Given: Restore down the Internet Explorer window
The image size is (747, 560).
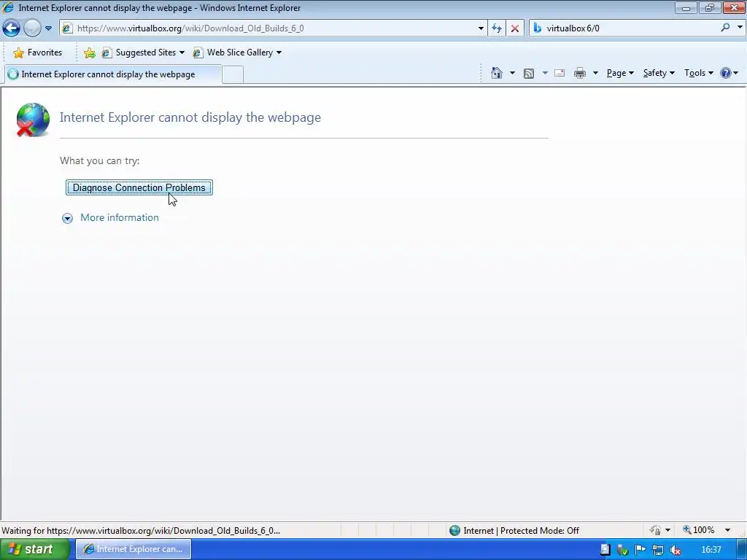Looking at the screenshot, I should (x=710, y=7).
